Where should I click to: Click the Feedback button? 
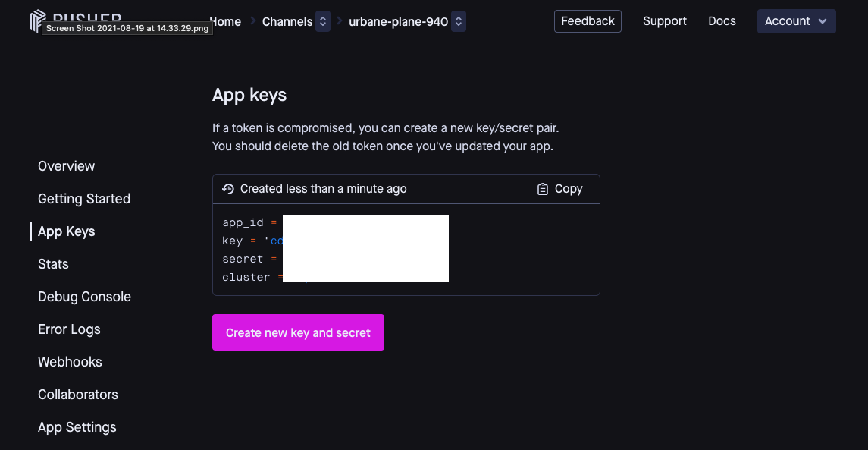tap(588, 20)
